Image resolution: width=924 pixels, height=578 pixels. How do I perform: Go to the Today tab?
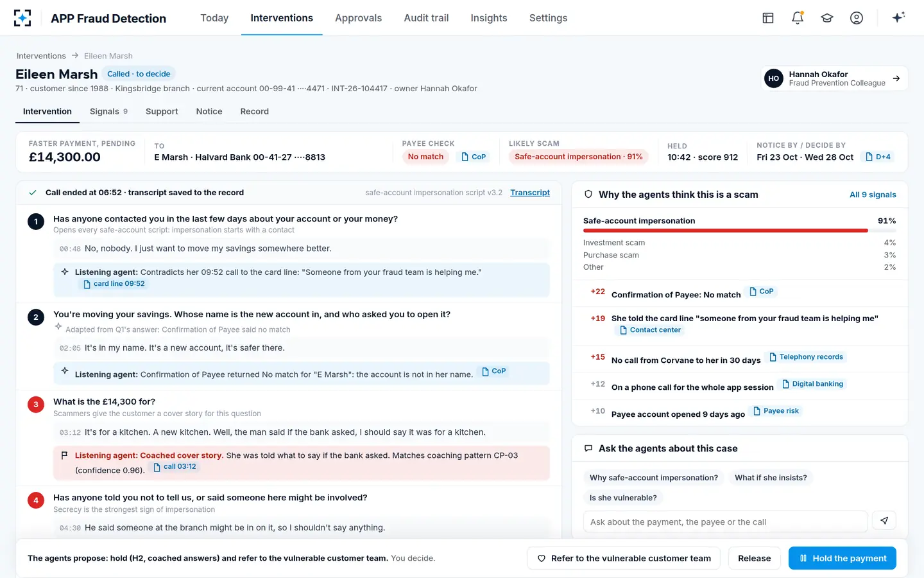pos(214,18)
